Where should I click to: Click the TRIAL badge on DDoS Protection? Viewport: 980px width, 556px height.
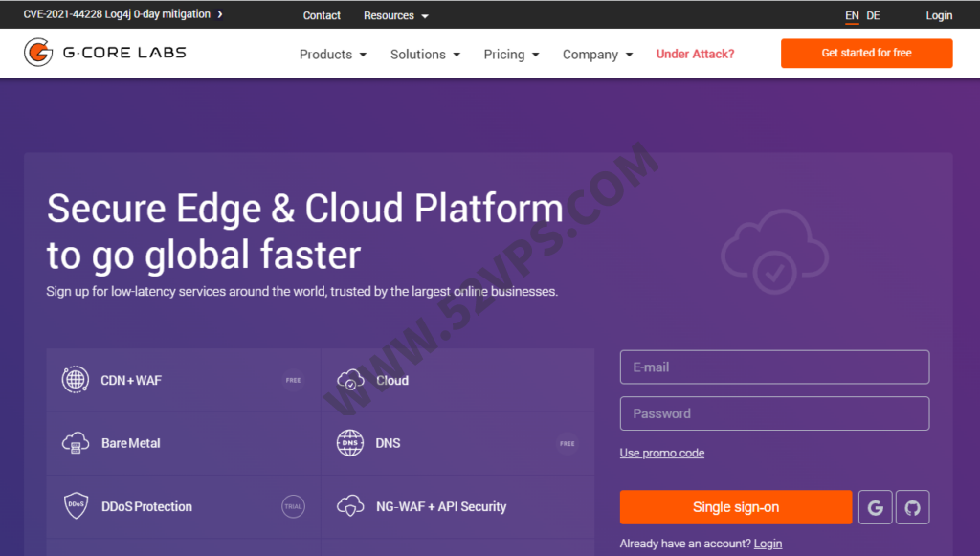(293, 506)
